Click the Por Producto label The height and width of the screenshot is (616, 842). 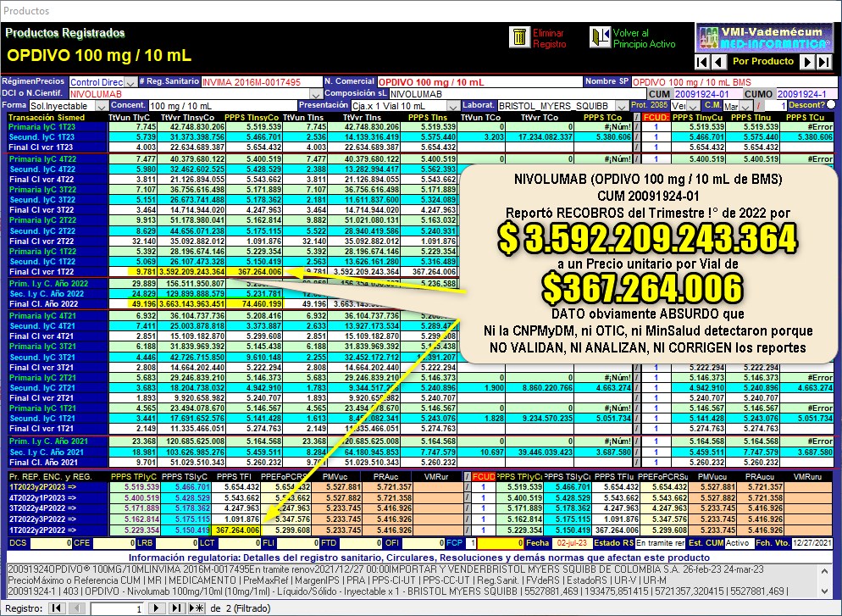tap(763, 61)
